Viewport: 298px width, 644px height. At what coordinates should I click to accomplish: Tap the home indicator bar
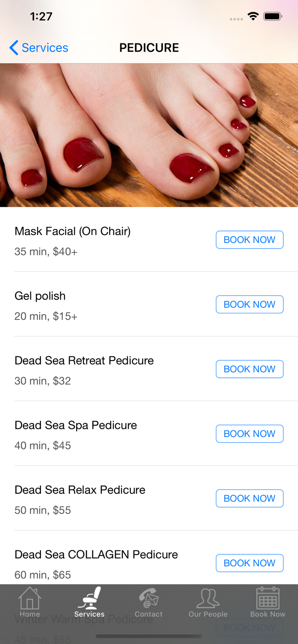click(149, 637)
